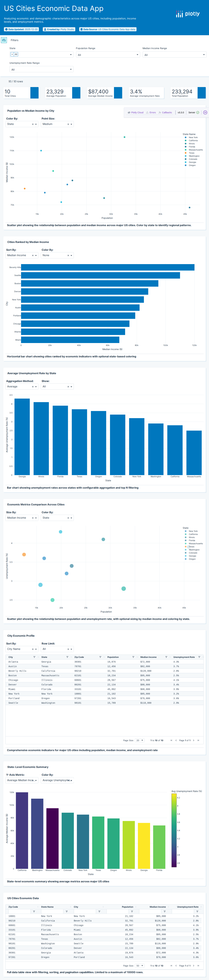Click the Georgia unemployment bar
This screenshot has height=980, width=209.
22,437
